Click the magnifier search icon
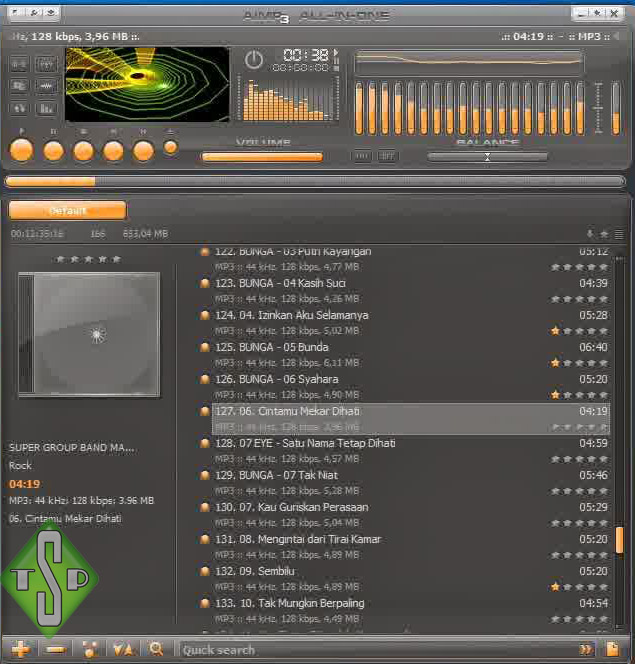 tap(156, 649)
